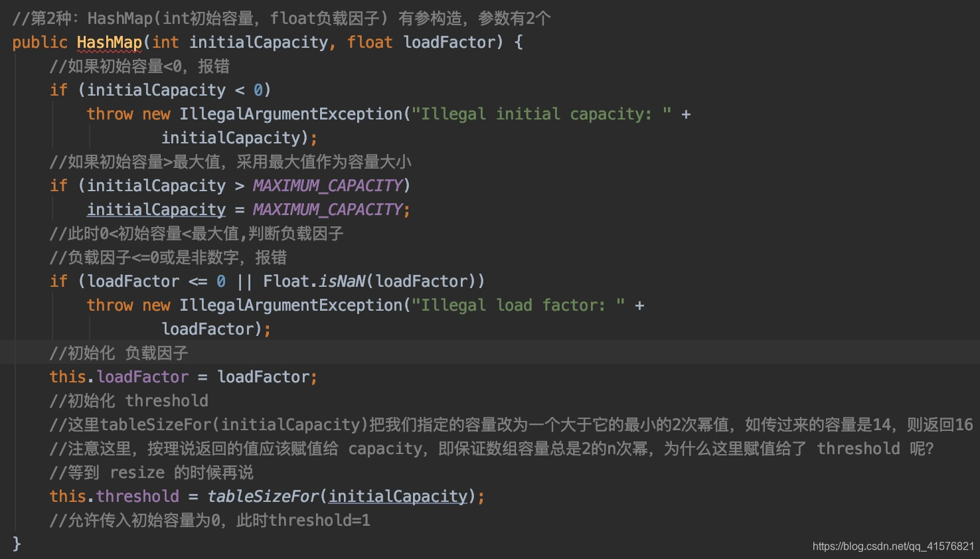Click MAXIMUM_CAPACITY in the if condition

(x=328, y=186)
